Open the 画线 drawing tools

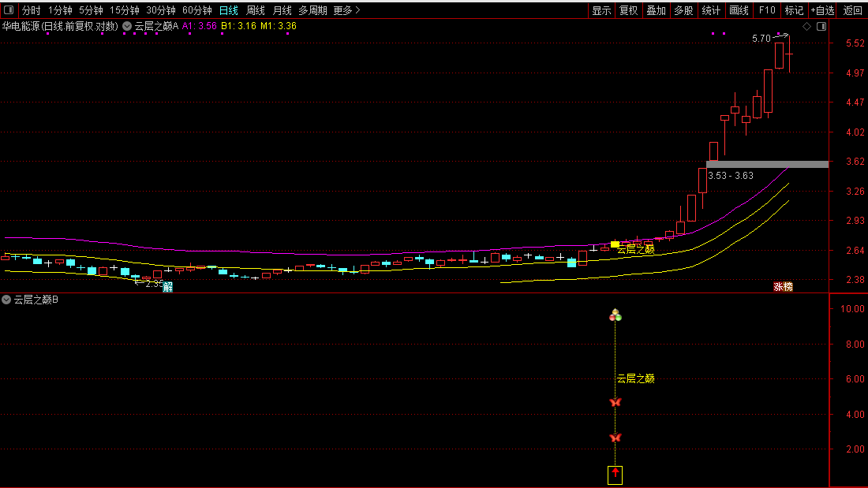(739, 10)
